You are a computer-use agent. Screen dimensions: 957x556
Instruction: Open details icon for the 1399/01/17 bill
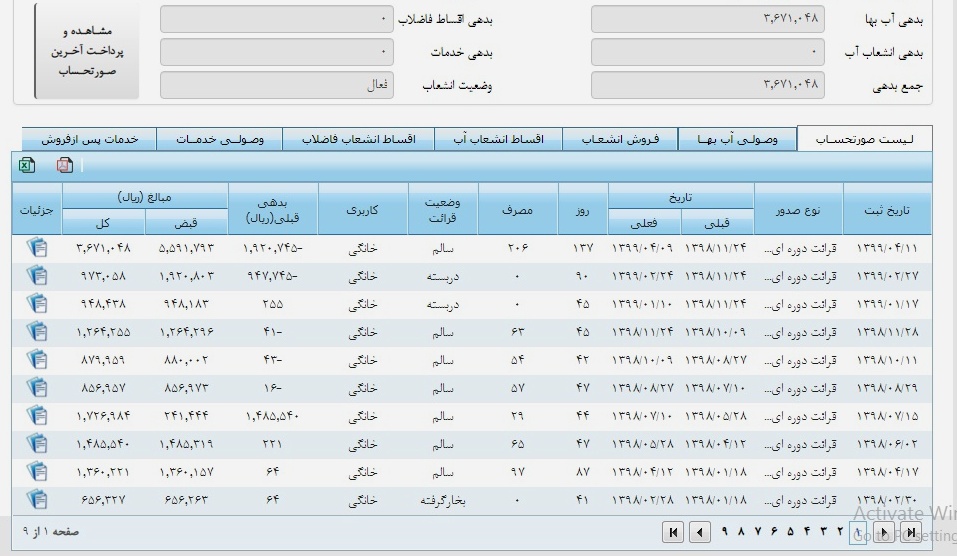pos(37,303)
